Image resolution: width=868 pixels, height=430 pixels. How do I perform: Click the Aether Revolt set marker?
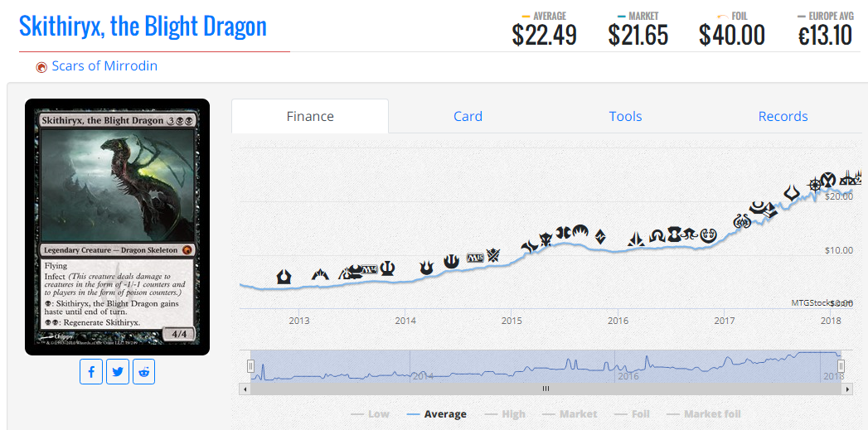click(x=742, y=221)
